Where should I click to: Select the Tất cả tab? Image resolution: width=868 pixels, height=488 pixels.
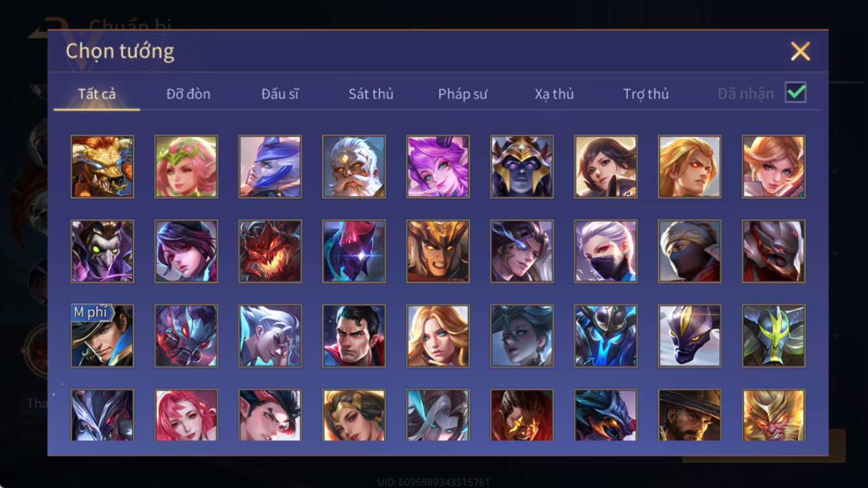coord(97,94)
